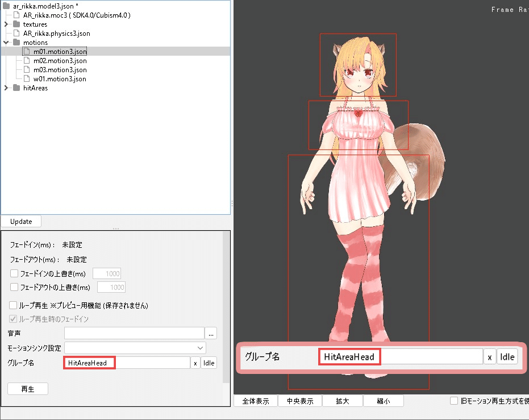The image size is (529, 420).
Task: Click the AR_rikka.physics3.json file icon
Action: (16, 33)
